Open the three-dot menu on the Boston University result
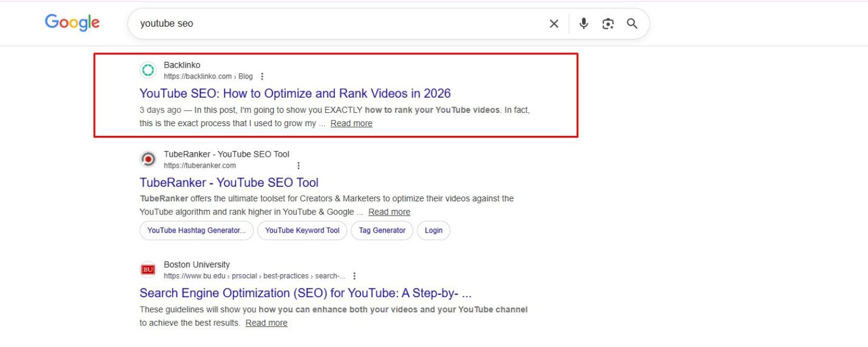868x347 pixels. click(354, 276)
